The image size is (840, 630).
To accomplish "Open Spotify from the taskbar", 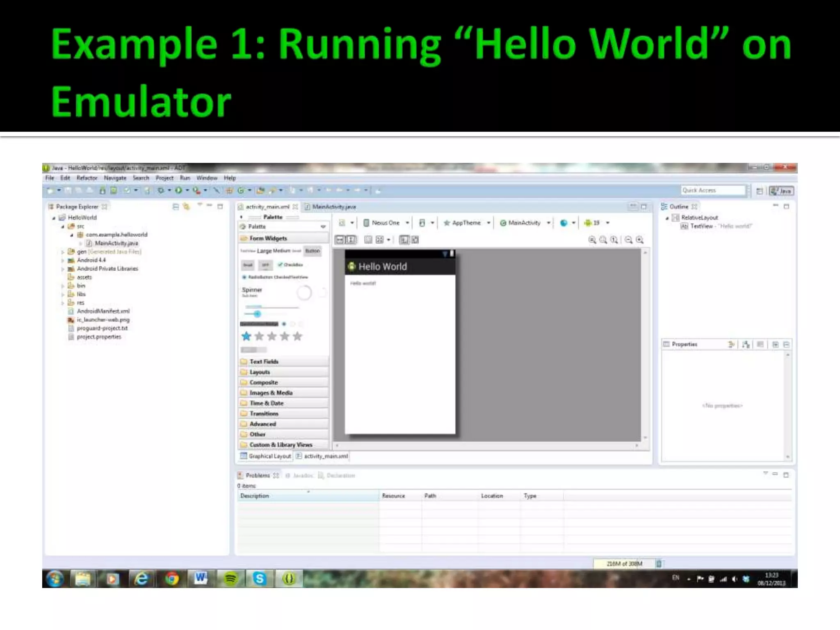I will tap(231, 579).
